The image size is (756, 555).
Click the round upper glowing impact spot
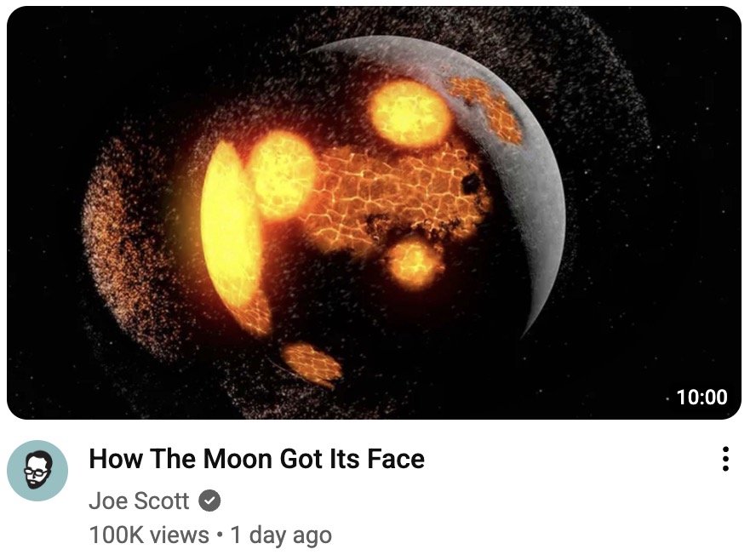(409, 114)
